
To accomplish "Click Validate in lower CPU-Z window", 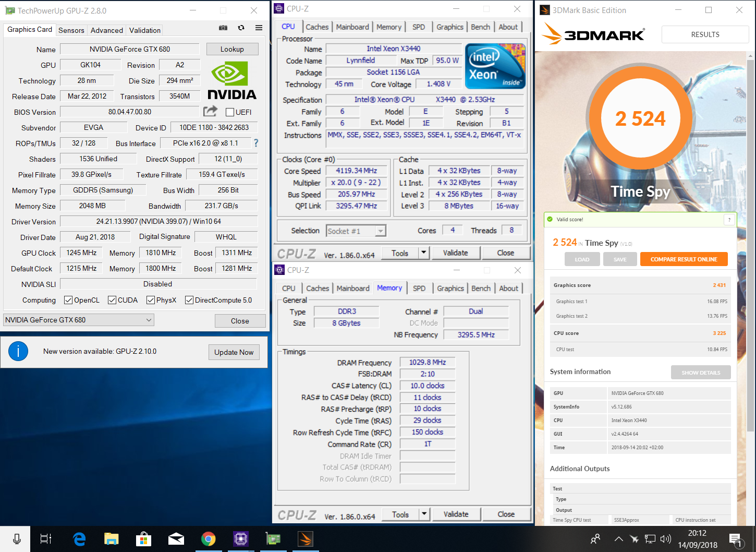I will (456, 514).
